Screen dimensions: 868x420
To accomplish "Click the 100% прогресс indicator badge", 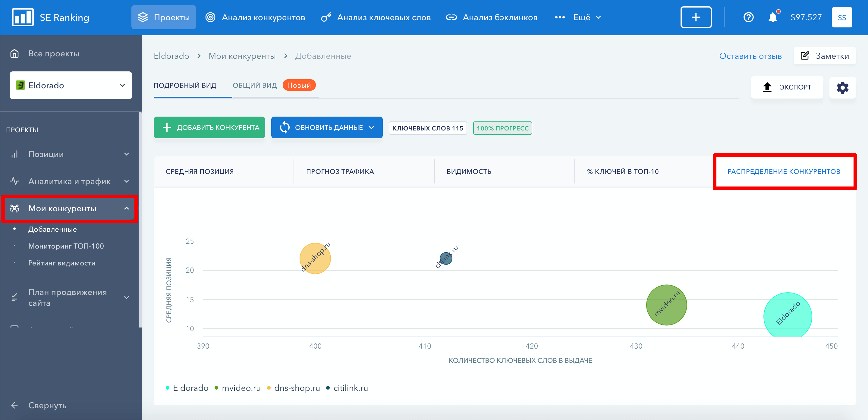I will click(502, 128).
